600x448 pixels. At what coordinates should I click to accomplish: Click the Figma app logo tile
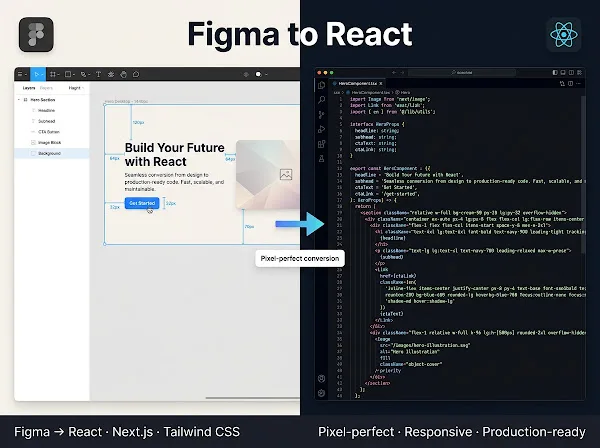click(36, 34)
